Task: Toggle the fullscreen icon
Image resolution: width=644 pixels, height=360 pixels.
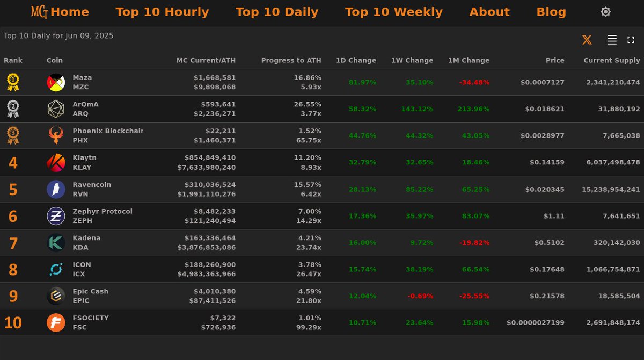Action: [x=631, y=40]
